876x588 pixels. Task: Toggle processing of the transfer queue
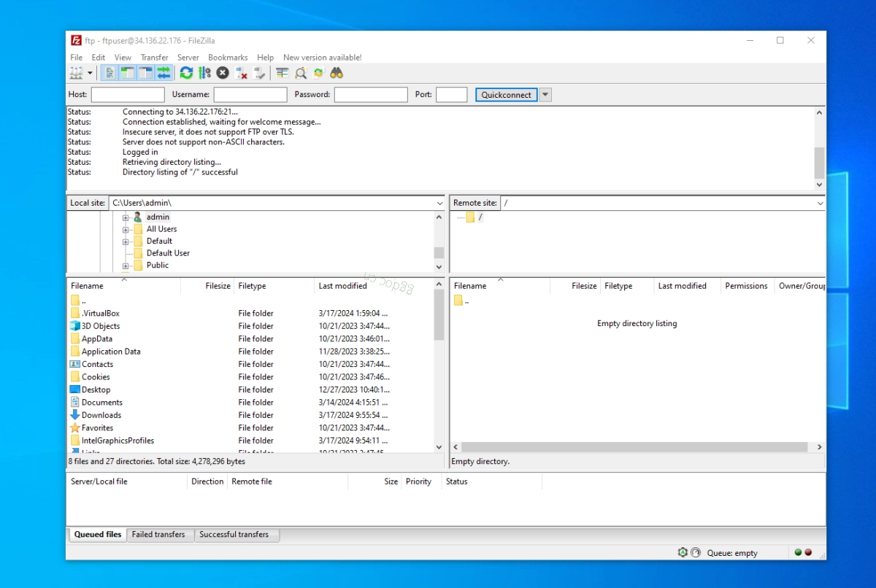tap(204, 73)
